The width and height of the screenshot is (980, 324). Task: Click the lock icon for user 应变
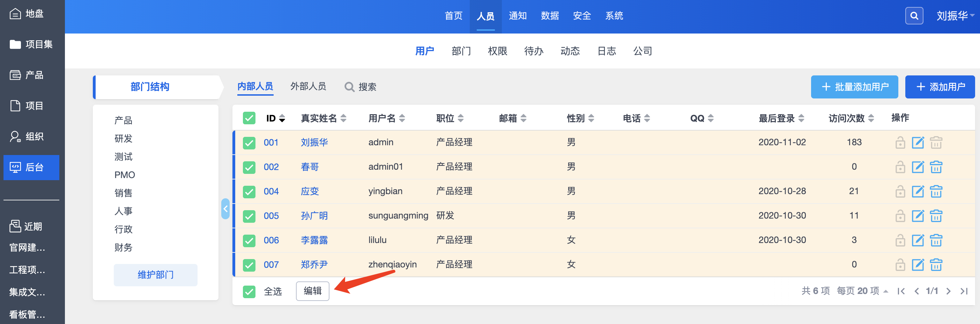[x=900, y=192]
